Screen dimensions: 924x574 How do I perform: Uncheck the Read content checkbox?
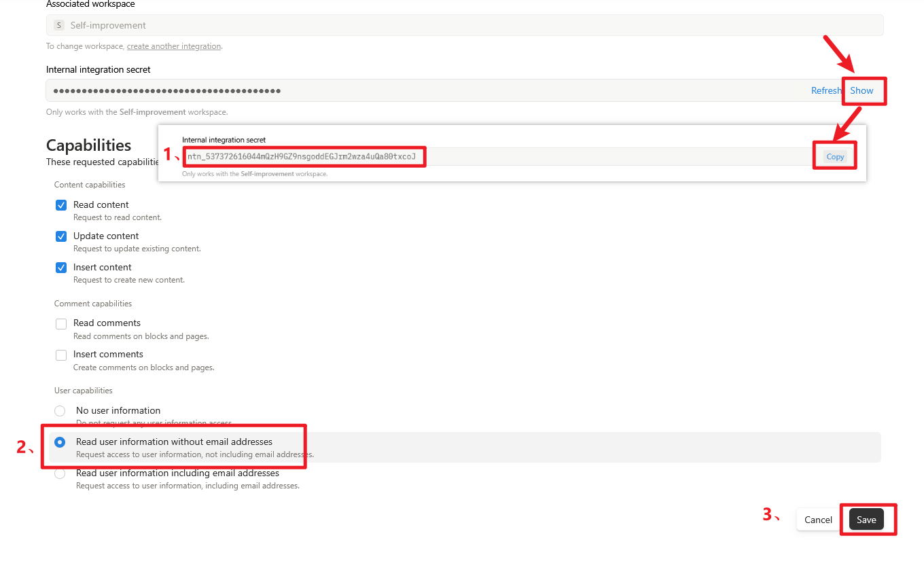tap(61, 205)
